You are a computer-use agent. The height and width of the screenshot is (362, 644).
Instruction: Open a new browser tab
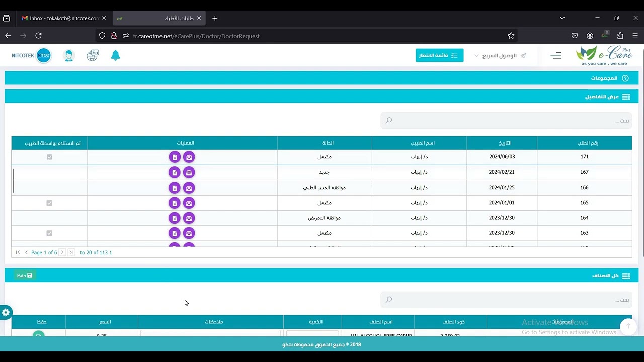(x=215, y=18)
